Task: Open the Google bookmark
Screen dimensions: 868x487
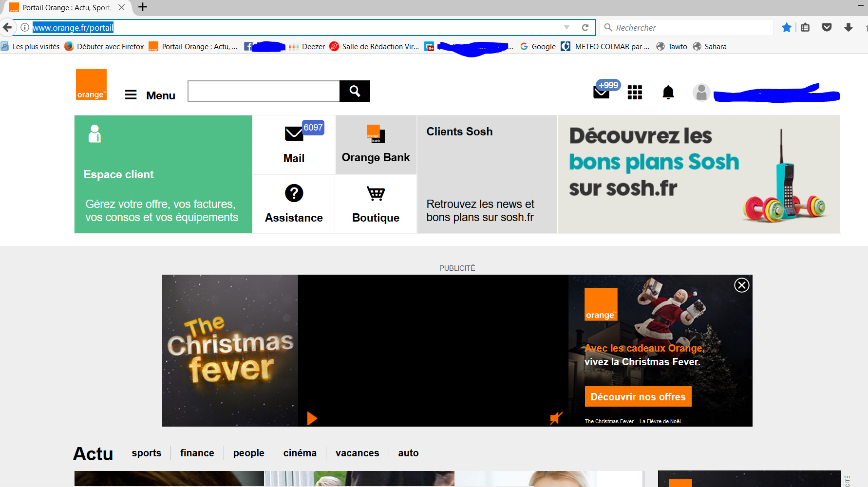Action: 538,46
